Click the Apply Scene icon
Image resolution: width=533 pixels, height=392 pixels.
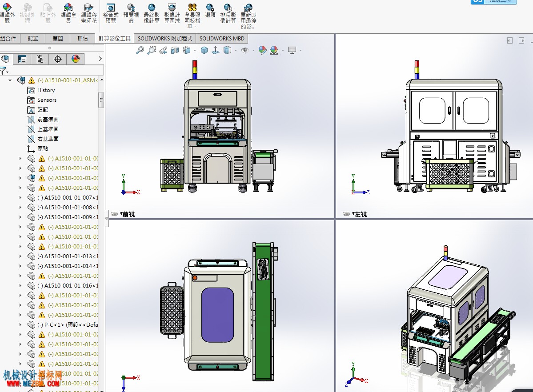pyautogui.click(x=274, y=50)
